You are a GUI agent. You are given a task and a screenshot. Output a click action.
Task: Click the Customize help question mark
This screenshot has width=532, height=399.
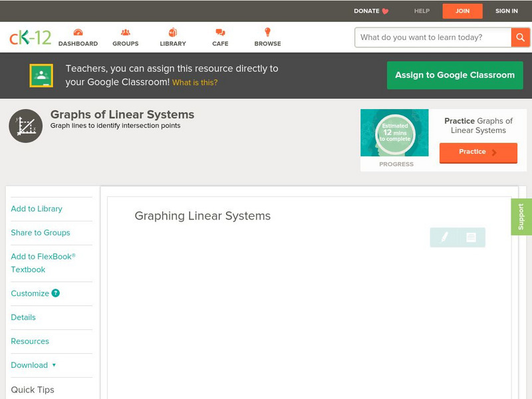[56, 293]
